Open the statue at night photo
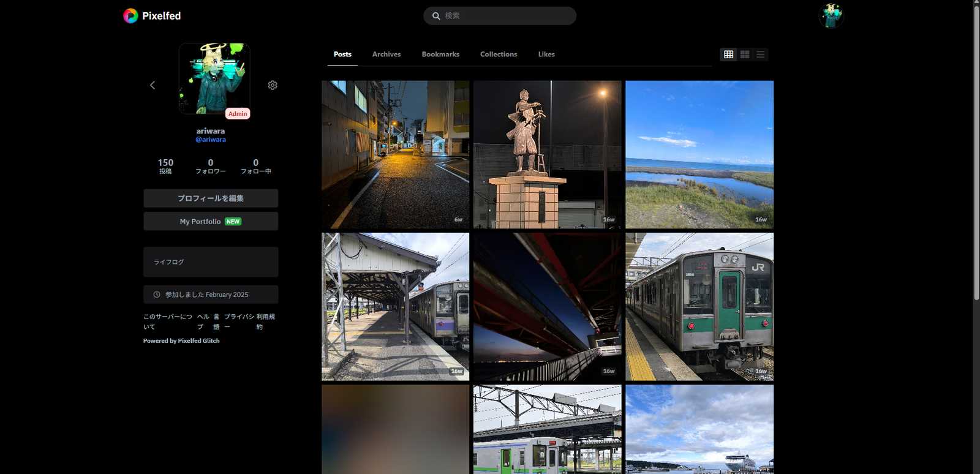Screen dimensions: 980x474 (x=547, y=154)
